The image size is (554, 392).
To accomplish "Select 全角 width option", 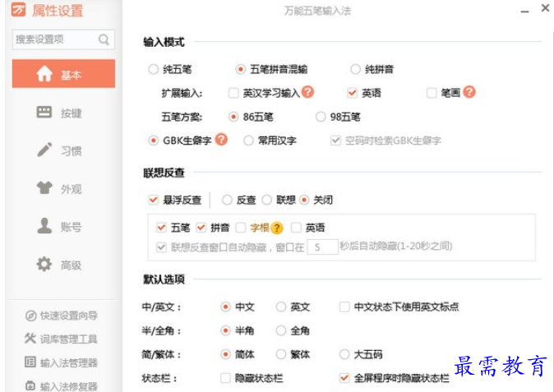I will click(281, 330).
